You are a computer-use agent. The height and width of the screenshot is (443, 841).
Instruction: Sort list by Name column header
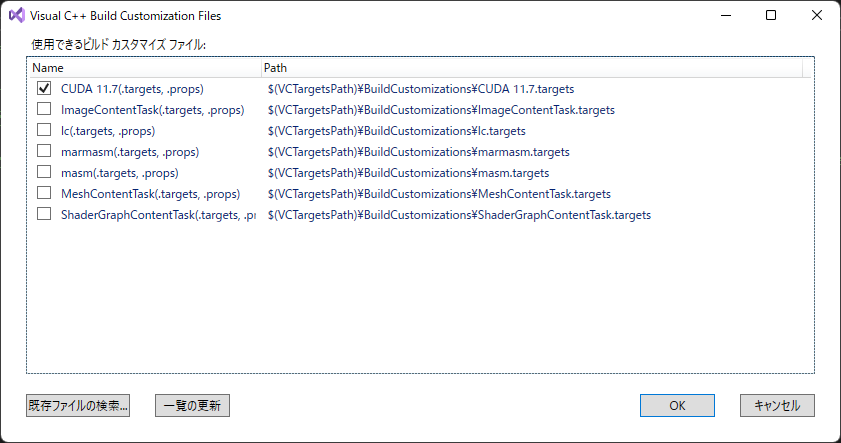[x=144, y=68]
